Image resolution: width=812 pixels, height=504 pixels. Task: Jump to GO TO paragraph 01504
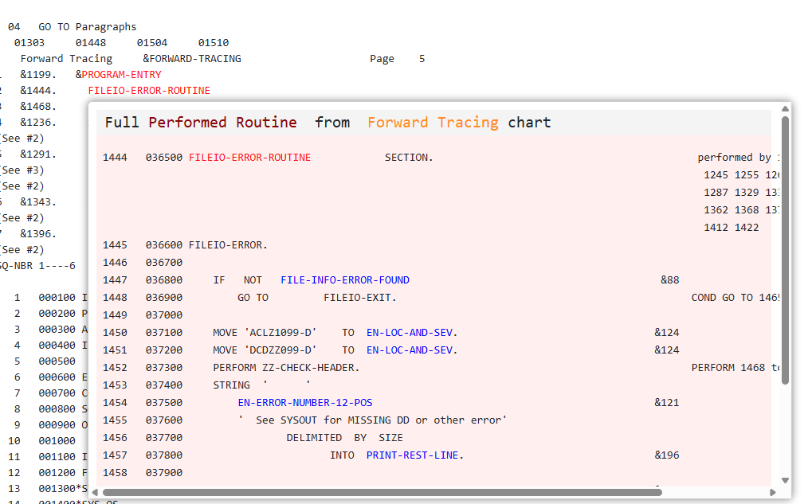(151, 43)
